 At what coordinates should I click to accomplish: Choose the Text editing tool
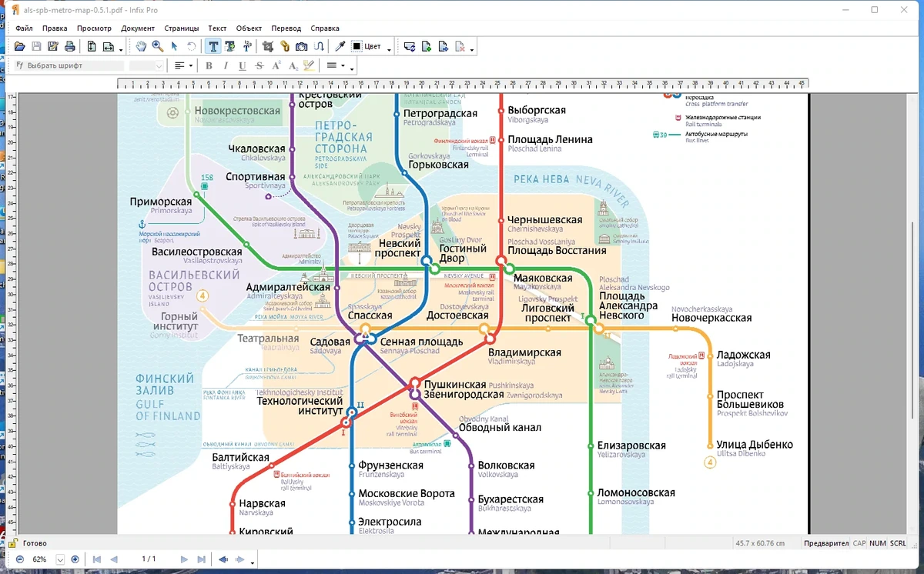tap(213, 47)
